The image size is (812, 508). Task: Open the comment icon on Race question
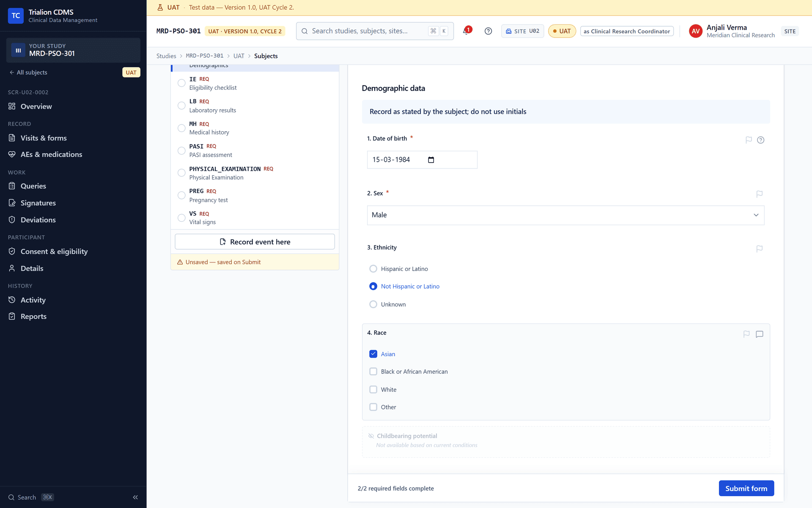[x=760, y=334]
